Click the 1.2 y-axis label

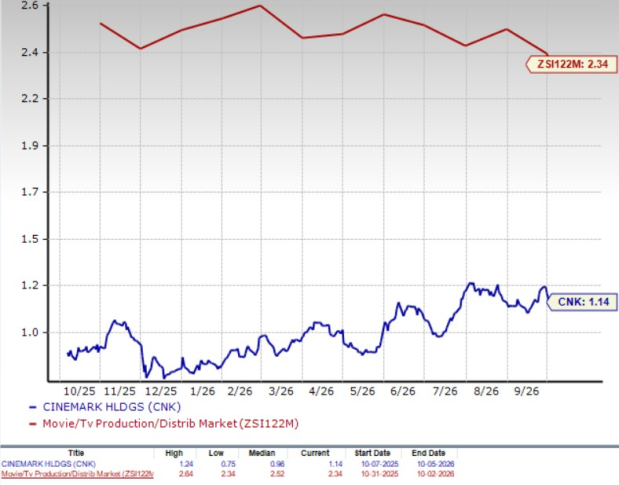point(30,285)
